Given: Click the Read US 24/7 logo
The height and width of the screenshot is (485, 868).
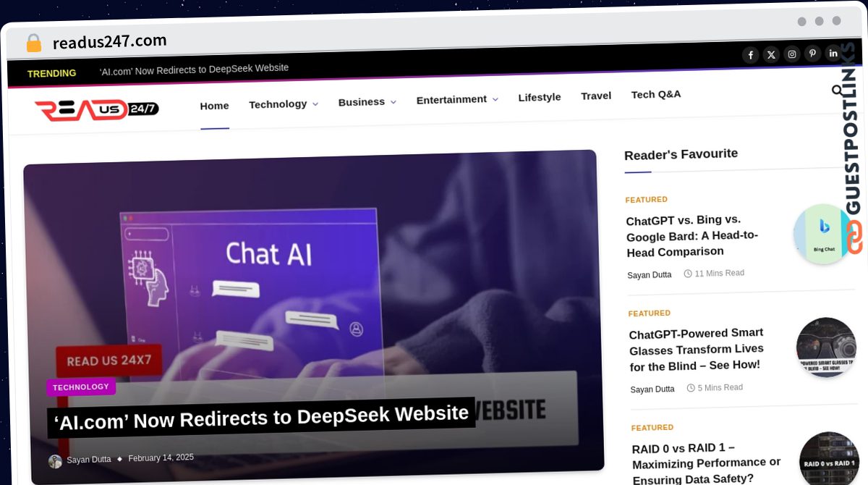Looking at the screenshot, I should (97, 109).
